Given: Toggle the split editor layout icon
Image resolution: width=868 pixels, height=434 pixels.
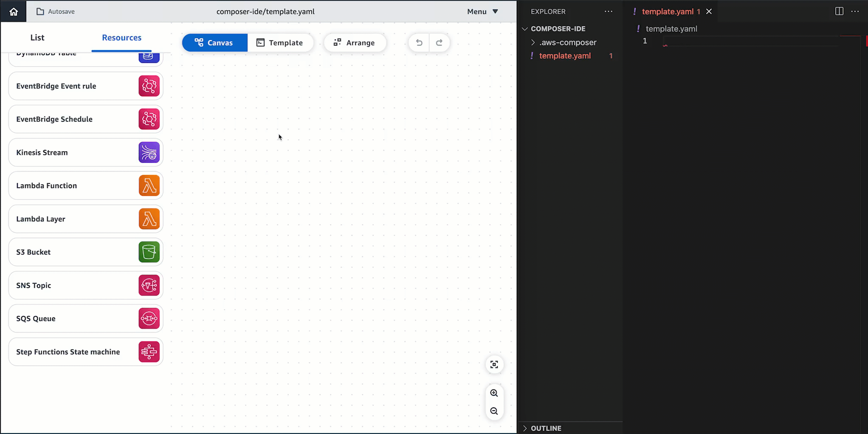Looking at the screenshot, I should [839, 11].
